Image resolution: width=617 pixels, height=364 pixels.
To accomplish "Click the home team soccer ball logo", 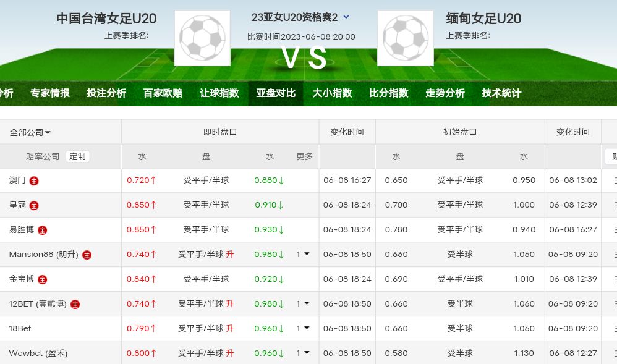I will (202, 38).
